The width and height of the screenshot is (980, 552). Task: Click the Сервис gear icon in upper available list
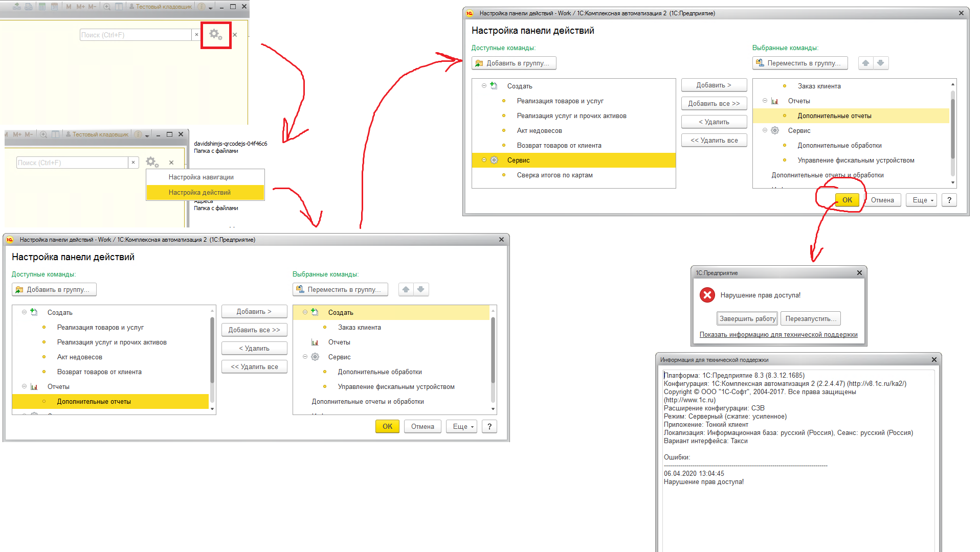click(x=494, y=160)
